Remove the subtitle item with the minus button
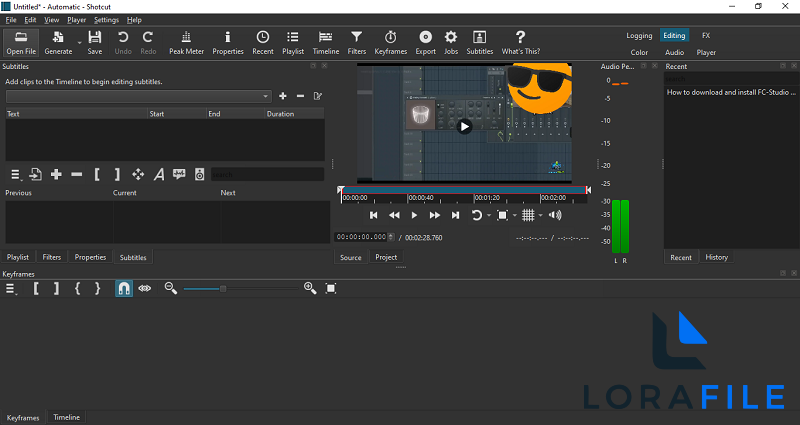This screenshot has height=425, width=800. tap(77, 174)
